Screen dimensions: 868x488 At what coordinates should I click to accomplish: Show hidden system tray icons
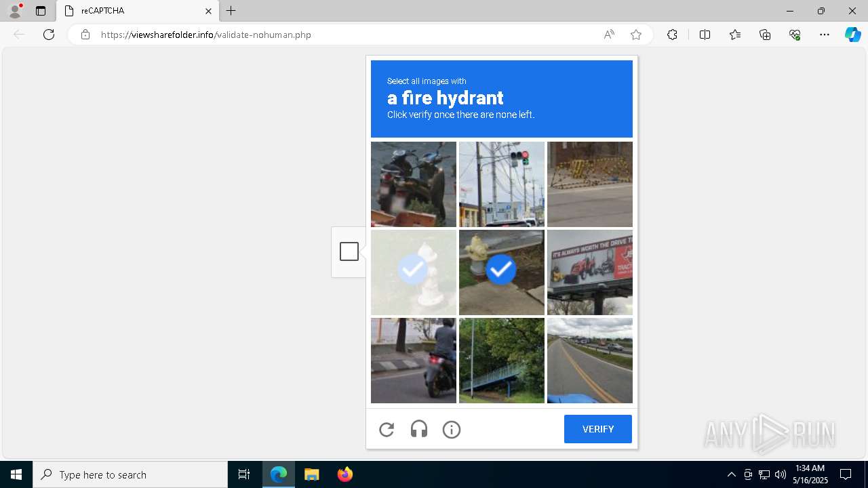coord(731,474)
